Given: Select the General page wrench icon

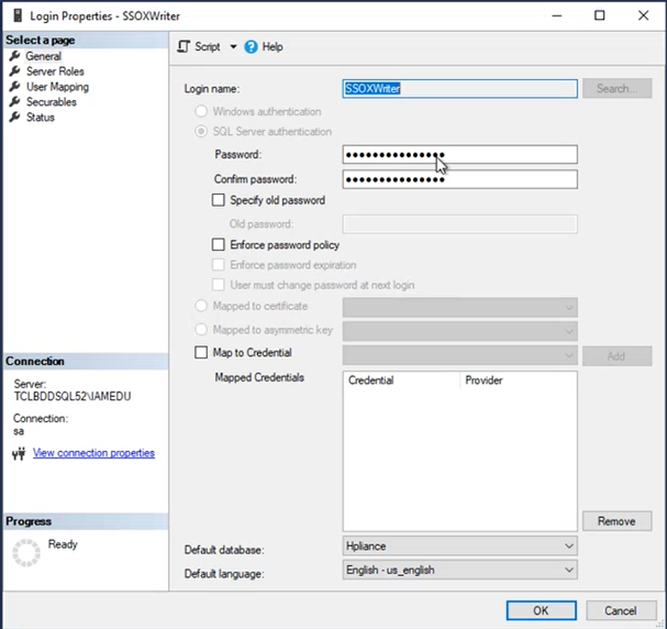Looking at the screenshot, I should tap(15, 56).
